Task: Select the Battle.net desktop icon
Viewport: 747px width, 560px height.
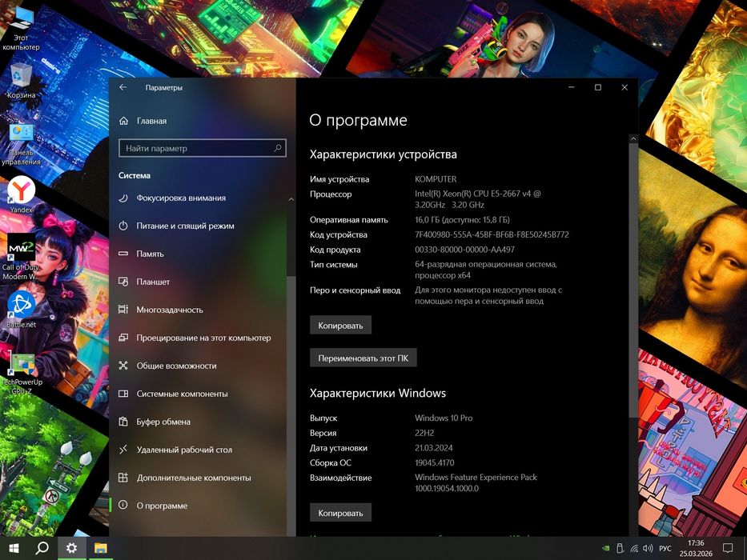Action: coord(21,310)
